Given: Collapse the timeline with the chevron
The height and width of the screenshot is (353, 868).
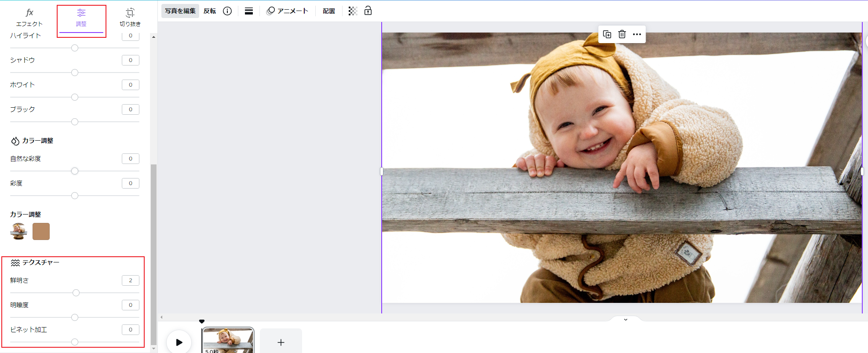Looking at the screenshot, I should (x=626, y=320).
